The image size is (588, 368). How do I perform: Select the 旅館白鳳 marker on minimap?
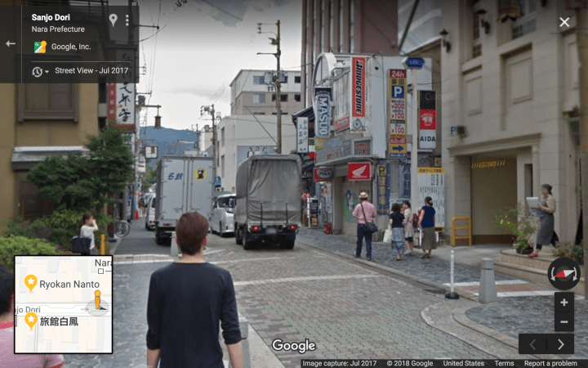(31, 320)
